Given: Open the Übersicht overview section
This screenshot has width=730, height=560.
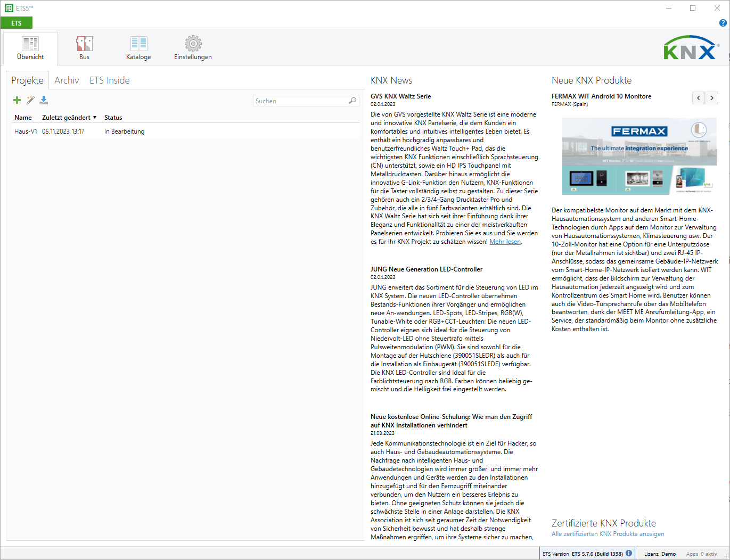Looking at the screenshot, I should (x=30, y=48).
